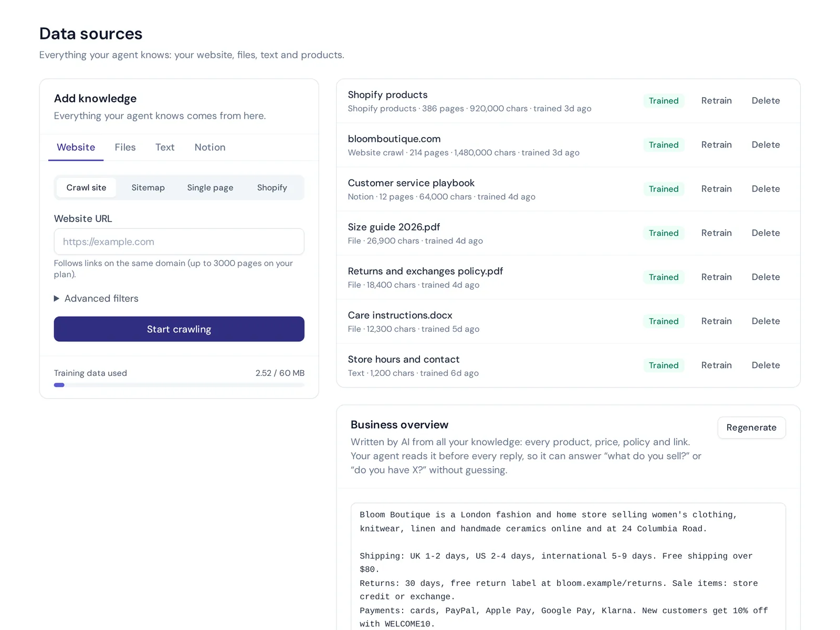The image size is (840, 630).
Task: Retrain Size guide 2026.pdf
Action: pos(716,233)
